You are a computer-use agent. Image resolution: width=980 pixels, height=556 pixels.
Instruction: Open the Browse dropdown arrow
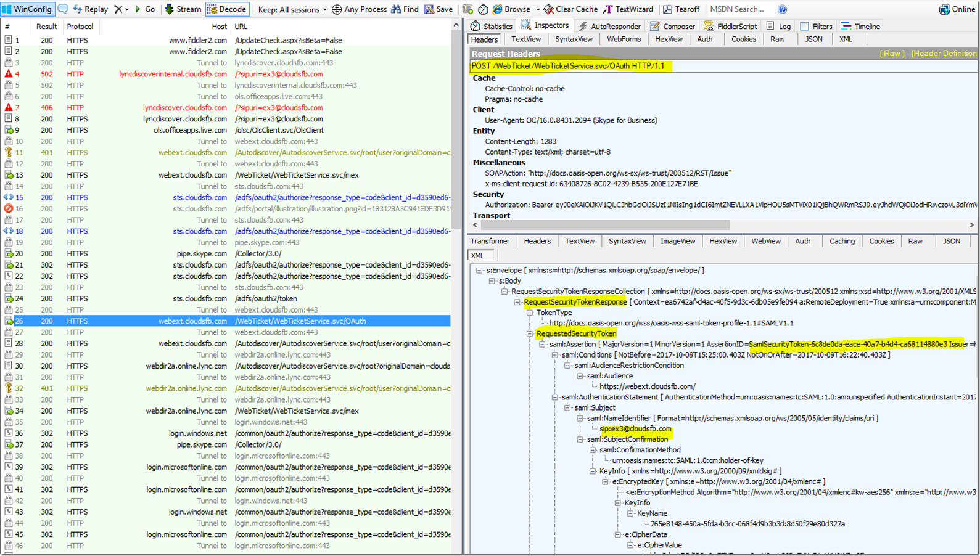[538, 10]
